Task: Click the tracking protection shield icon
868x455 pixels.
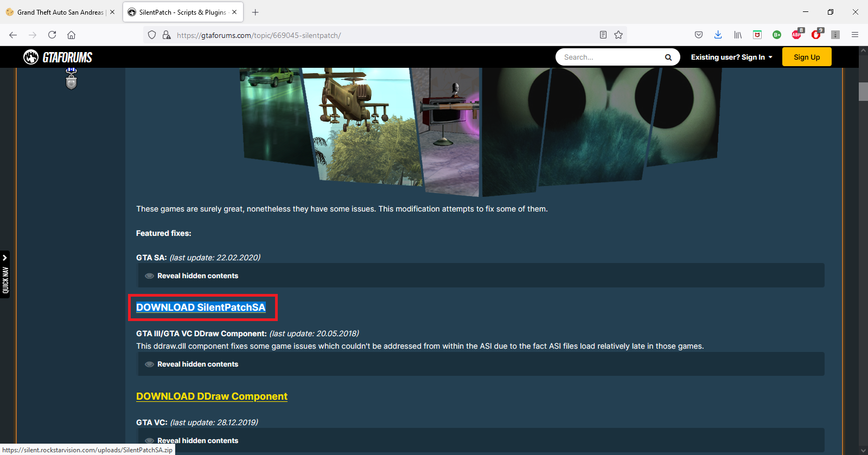Action: pos(152,35)
